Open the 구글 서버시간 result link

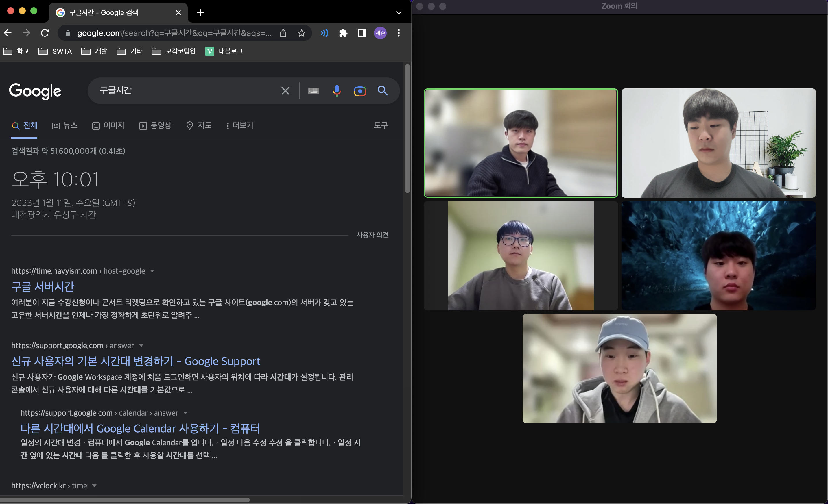pyautogui.click(x=43, y=286)
